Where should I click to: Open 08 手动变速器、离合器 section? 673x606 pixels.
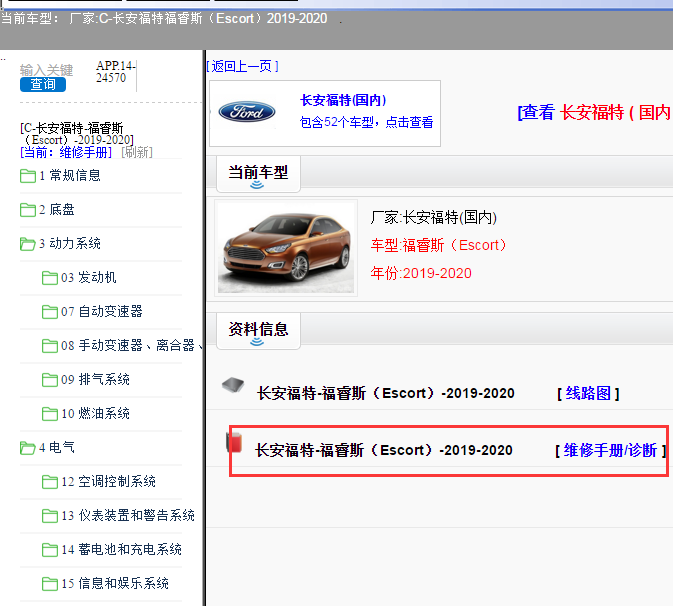pos(131,345)
